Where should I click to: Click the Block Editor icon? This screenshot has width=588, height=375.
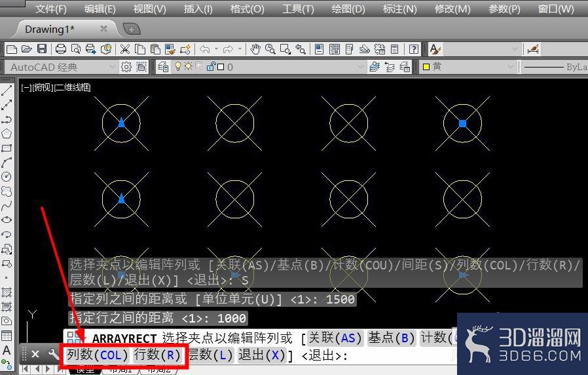(x=185, y=49)
